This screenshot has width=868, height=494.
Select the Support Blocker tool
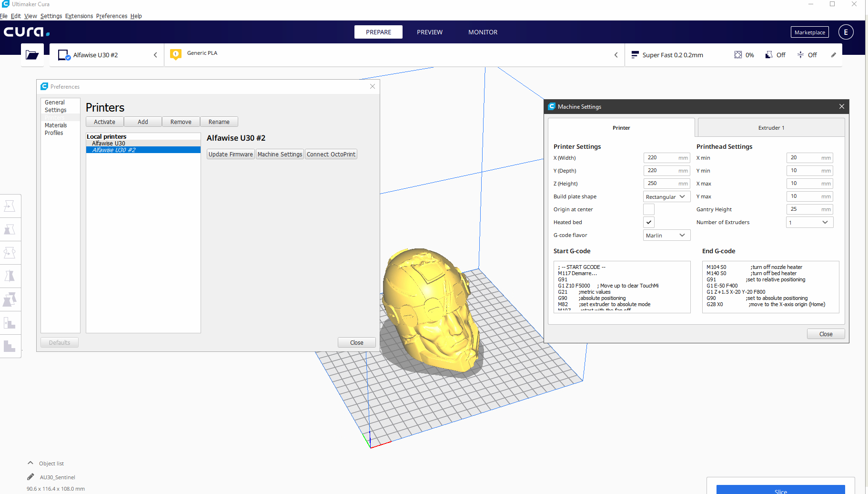coord(10,323)
